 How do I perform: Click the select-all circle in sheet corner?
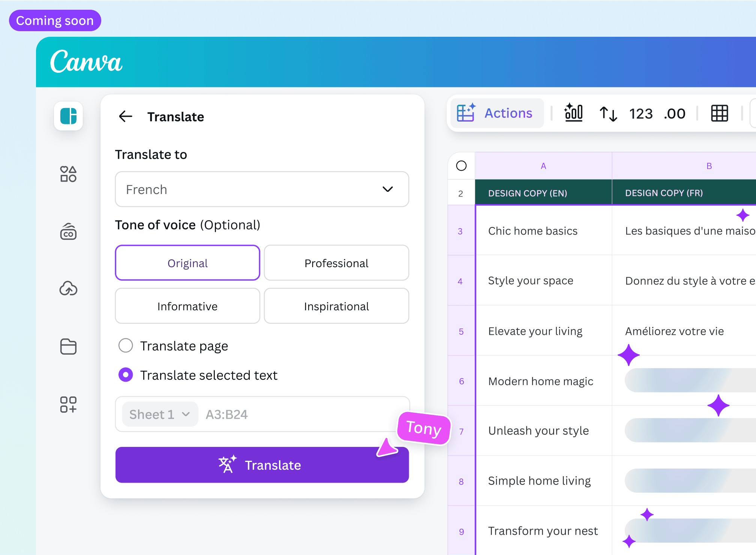461,165
